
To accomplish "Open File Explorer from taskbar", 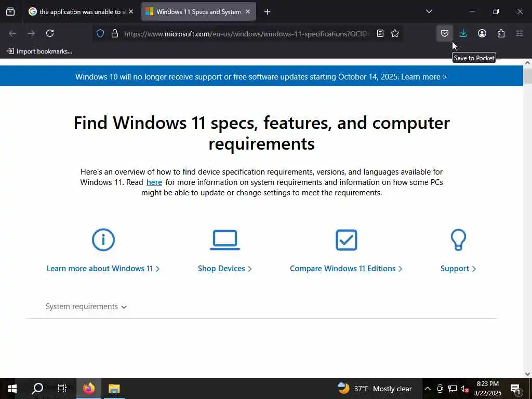I will point(114,389).
